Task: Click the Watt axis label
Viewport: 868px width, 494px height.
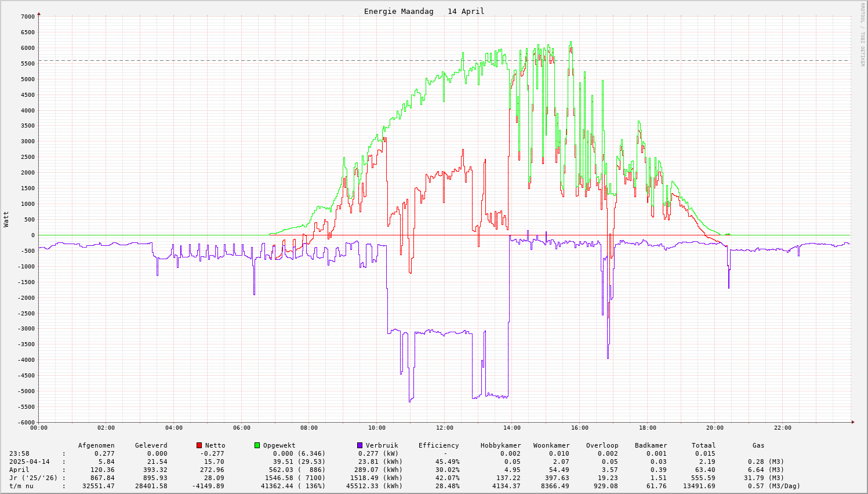Action: (6, 219)
